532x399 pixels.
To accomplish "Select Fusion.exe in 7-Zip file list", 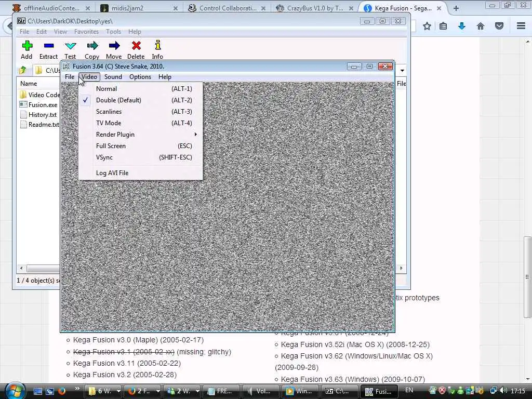I will pos(38,105).
